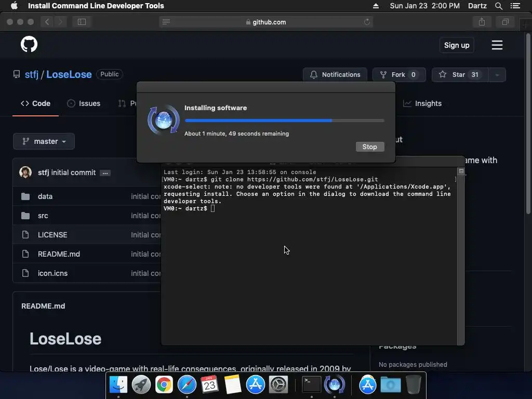532x399 pixels.
Task: Open the data folder
Action: [x=45, y=196]
